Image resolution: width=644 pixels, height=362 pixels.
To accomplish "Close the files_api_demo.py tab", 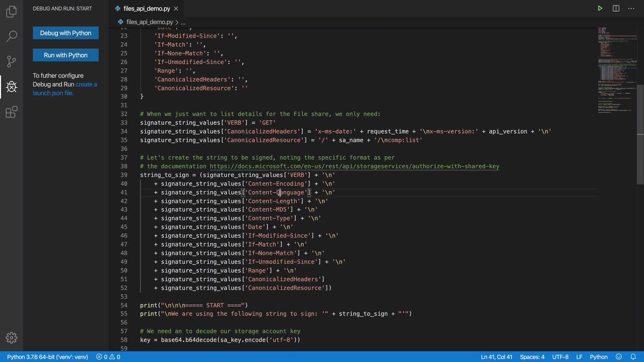I will [176, 9].
